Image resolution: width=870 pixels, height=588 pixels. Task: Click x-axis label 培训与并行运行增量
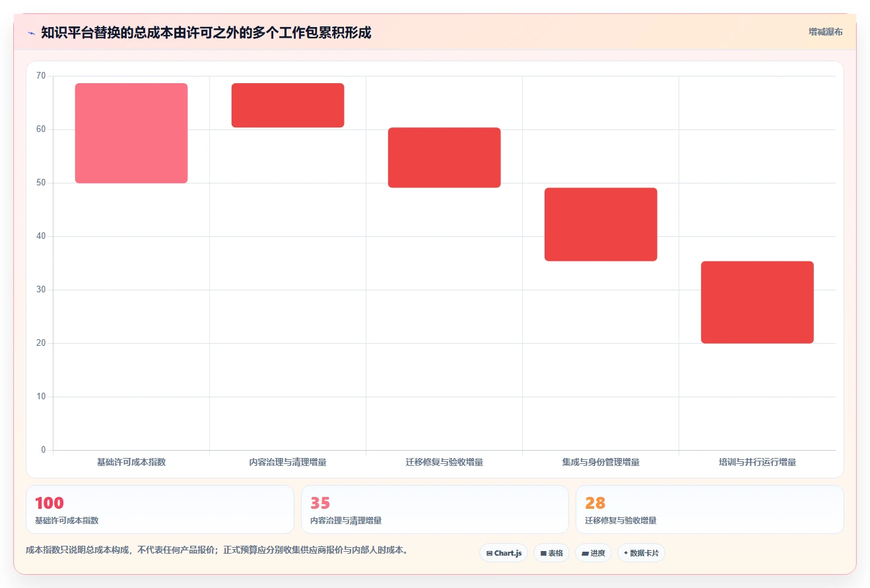757,462
